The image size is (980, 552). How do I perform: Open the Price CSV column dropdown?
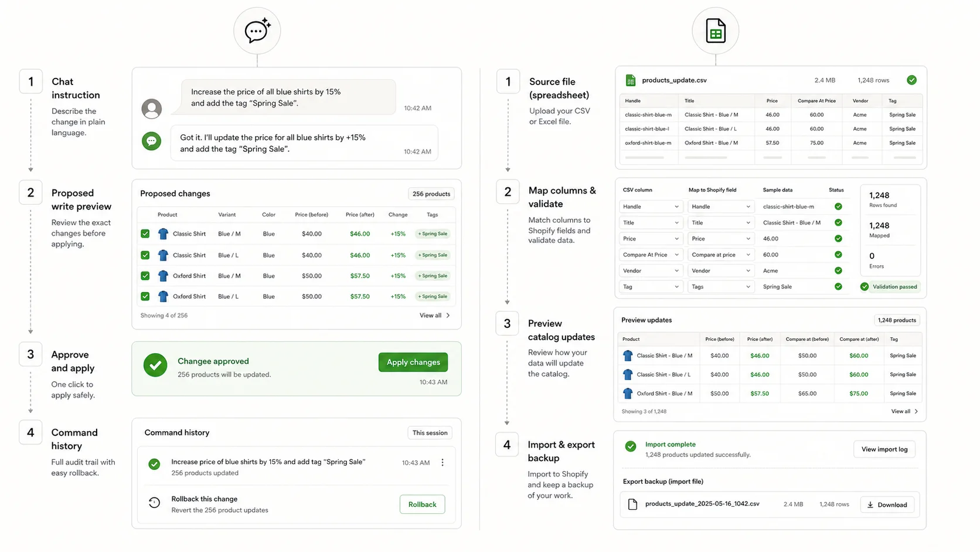[651, 239]
